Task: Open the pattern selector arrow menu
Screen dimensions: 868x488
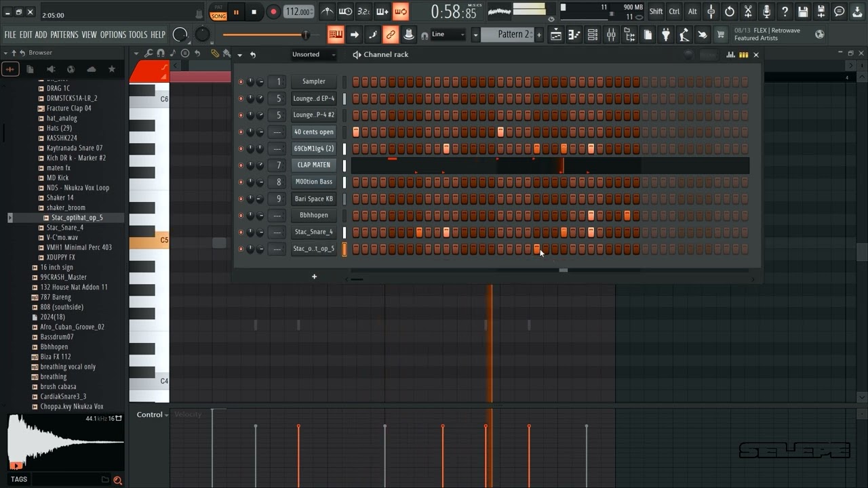Action: click(x=475, y=35)
